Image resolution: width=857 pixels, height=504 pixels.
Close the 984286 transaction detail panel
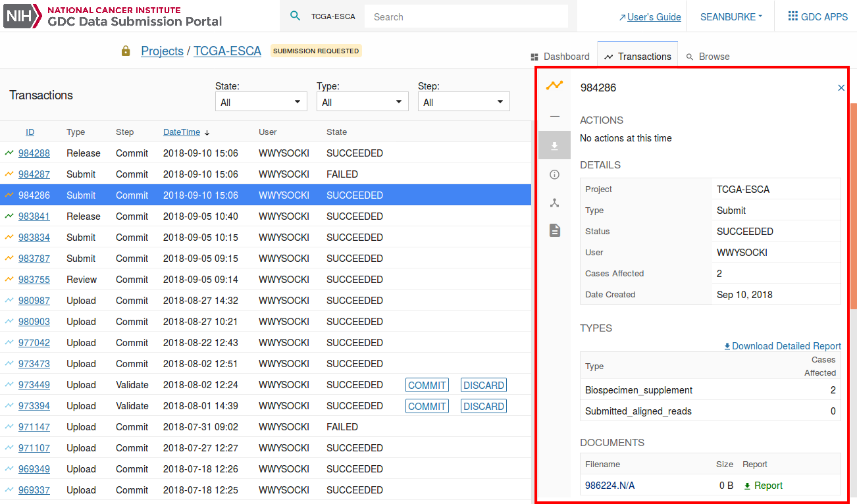pos(841,88)
